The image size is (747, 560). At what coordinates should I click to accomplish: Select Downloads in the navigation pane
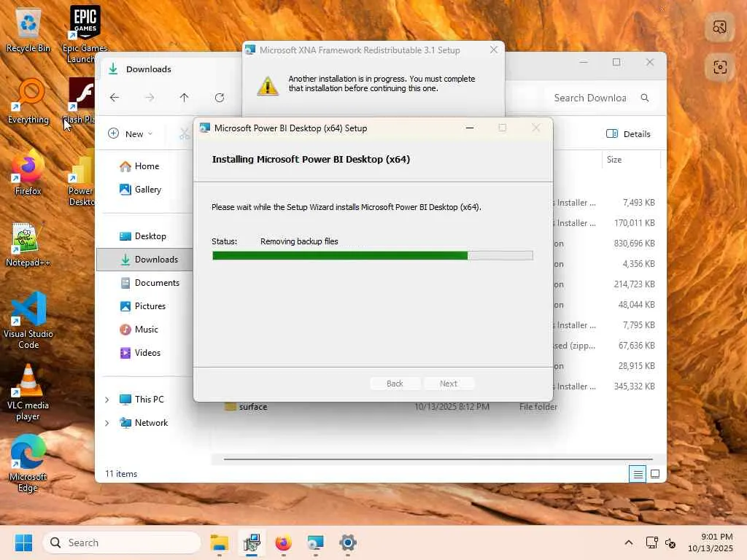(x=145, y=260)
